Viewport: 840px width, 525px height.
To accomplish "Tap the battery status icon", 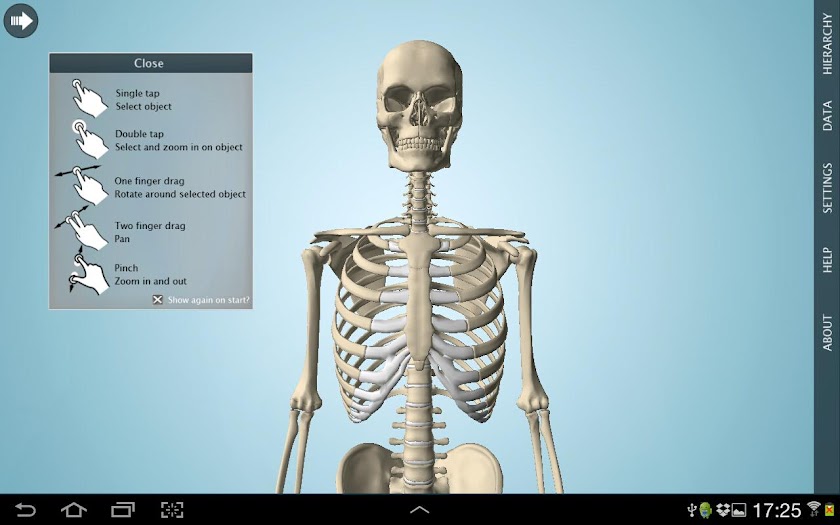I will point(829,510).
